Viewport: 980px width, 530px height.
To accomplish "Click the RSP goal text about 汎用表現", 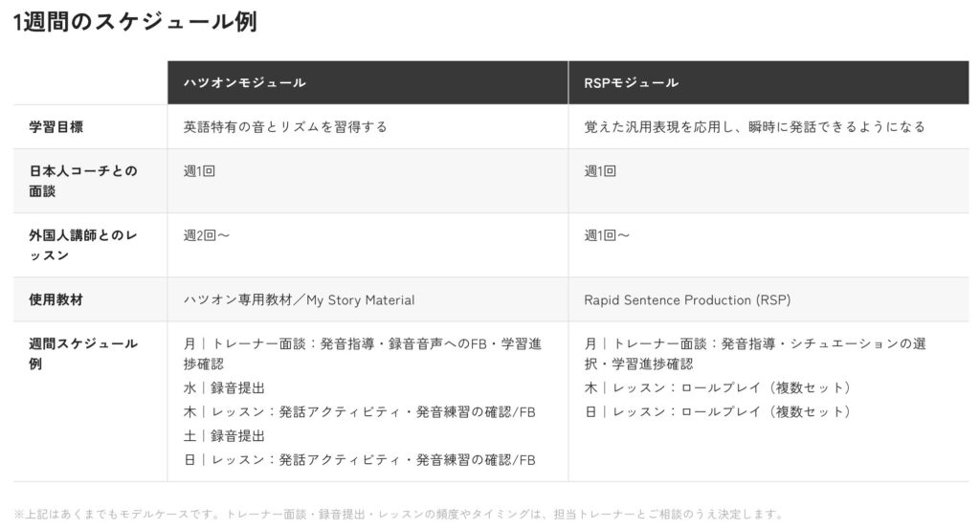I will [x=754, y=127].
